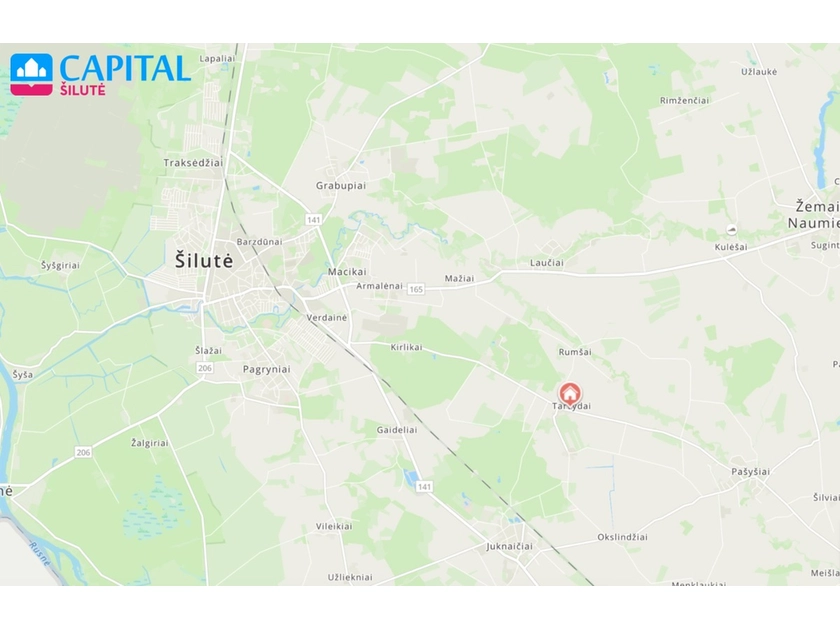840x630 pixels.
Task: Click the CAPITAL logo text
Action: (125, 68)
